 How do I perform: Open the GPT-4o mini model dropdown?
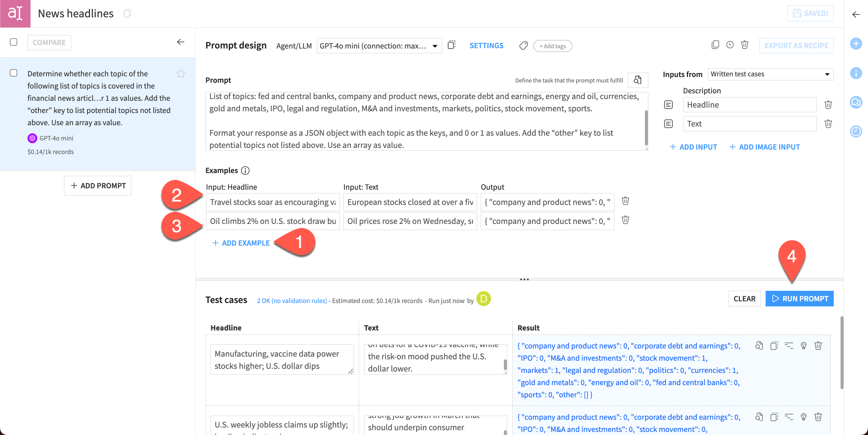[x=379, y=45]
